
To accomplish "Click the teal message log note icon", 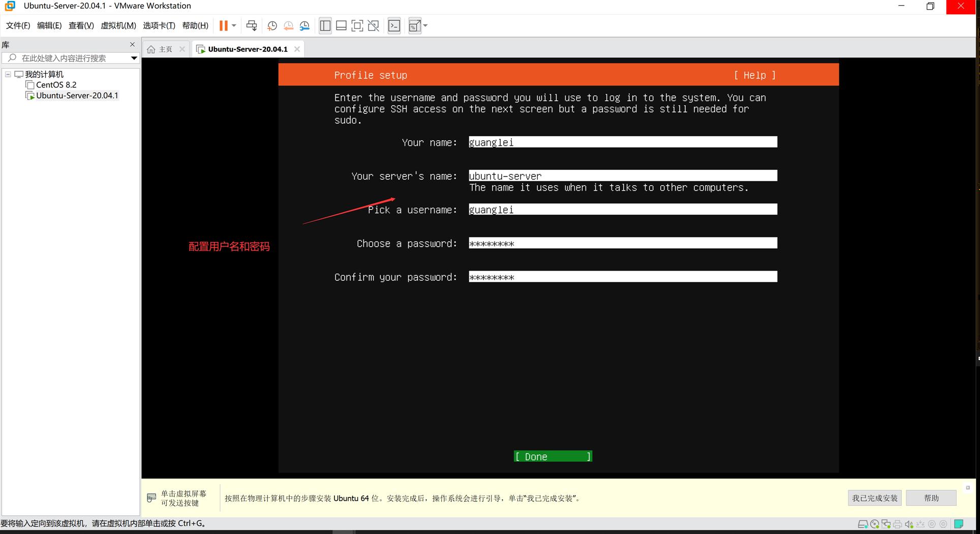I will [959, 524].
